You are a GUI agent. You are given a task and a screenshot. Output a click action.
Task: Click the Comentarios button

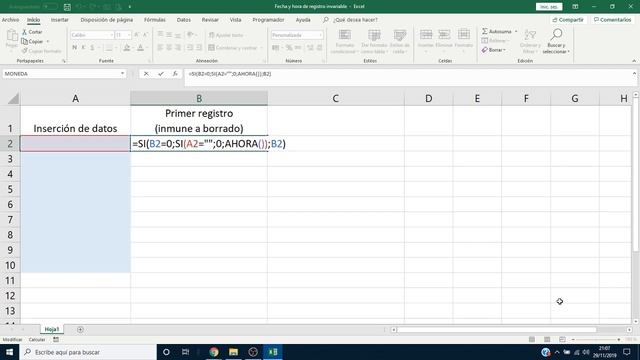(613, 20)
